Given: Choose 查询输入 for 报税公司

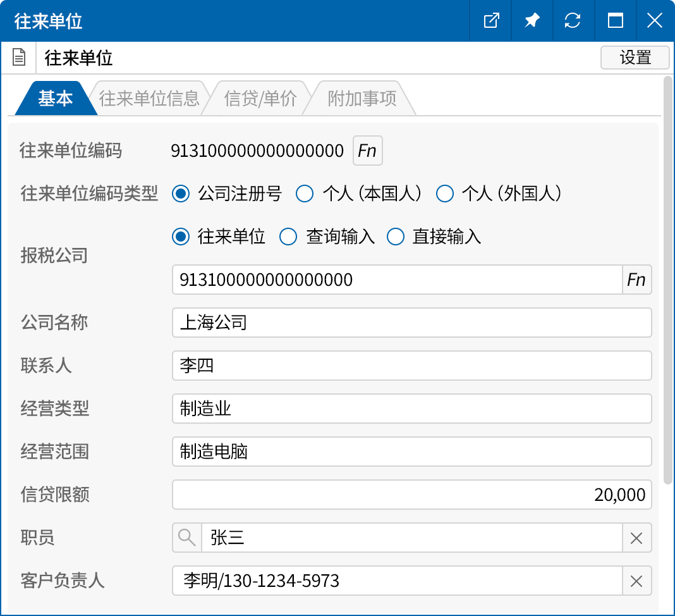Looking at the screenshot, I should [289, 237].
